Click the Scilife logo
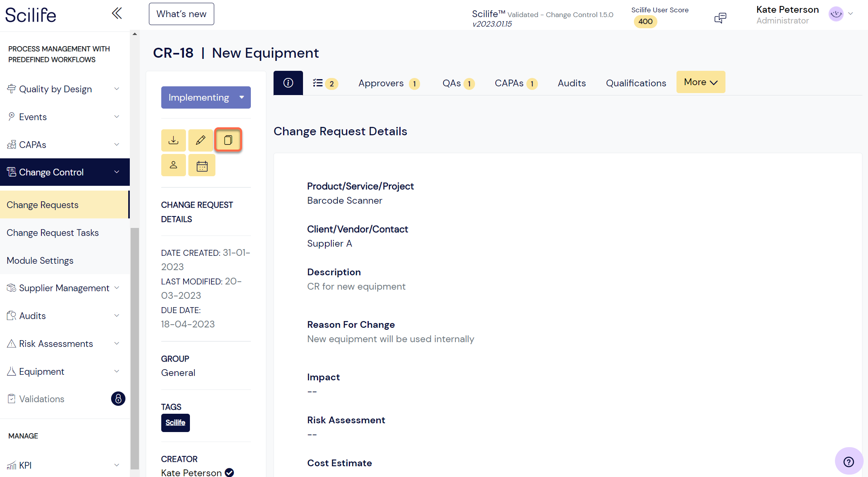Viewport: 868px width, 477px height. coord(31,15)
